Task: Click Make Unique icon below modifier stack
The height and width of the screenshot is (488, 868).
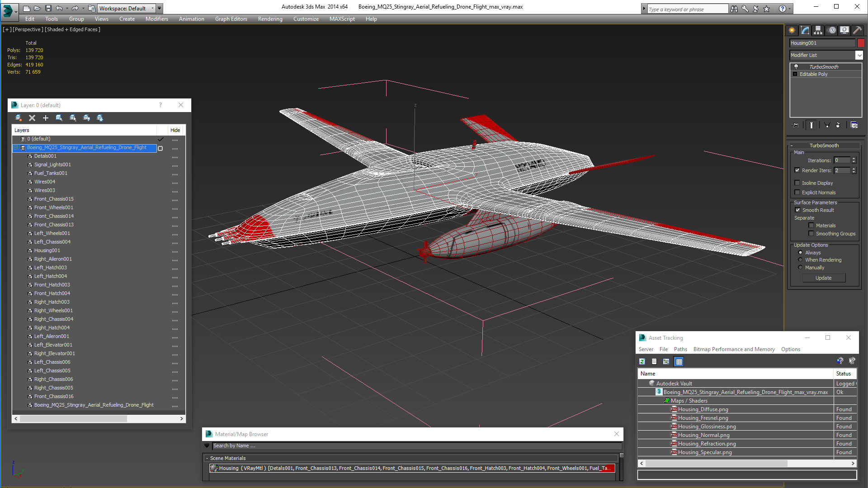Action: [827, 125]
